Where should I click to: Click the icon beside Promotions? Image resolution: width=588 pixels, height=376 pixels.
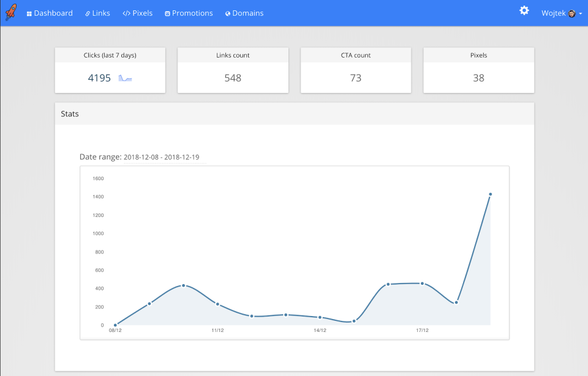pos(168,13)
